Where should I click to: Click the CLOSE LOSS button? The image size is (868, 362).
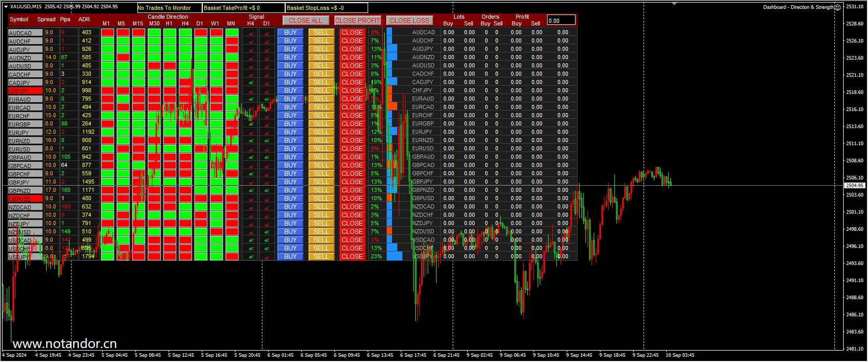coord(410,20)
